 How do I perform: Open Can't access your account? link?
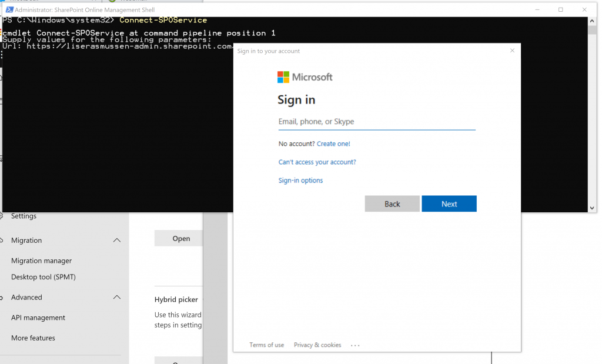pyautogui.click(x=317, y=162)
